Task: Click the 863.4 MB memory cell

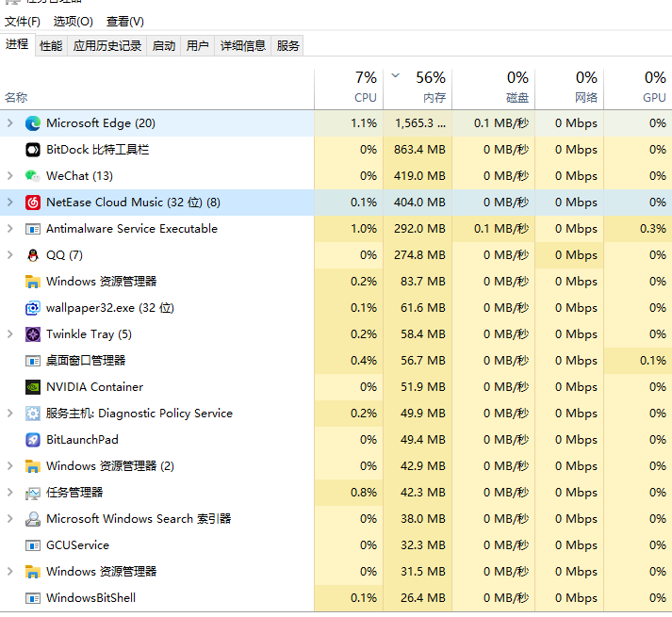Action: (x=418, y=150)
